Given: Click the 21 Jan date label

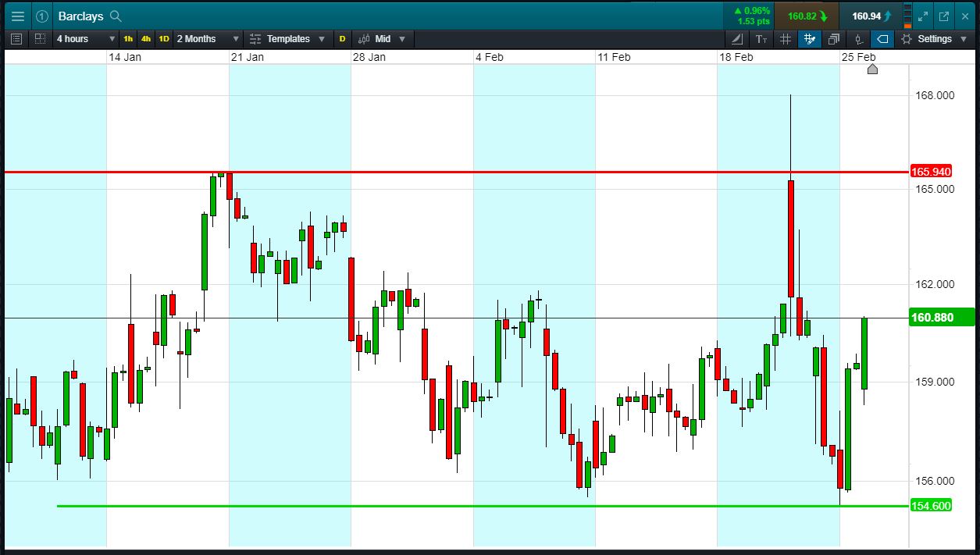Looking at the screenshot, I should tap(248, 57).
